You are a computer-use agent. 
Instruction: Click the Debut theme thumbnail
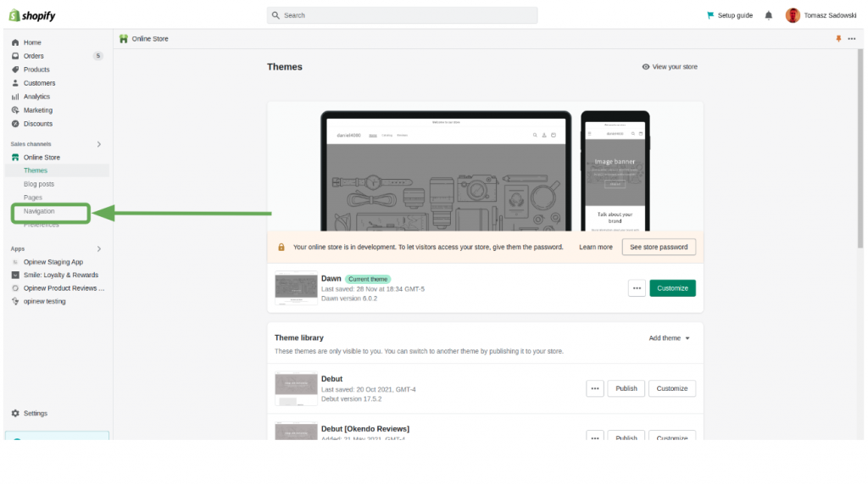[296, 388]
